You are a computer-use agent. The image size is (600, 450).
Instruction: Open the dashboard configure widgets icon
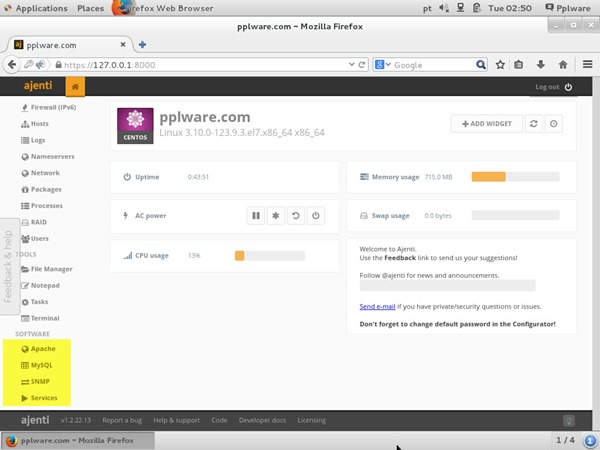tap(553, 124)
